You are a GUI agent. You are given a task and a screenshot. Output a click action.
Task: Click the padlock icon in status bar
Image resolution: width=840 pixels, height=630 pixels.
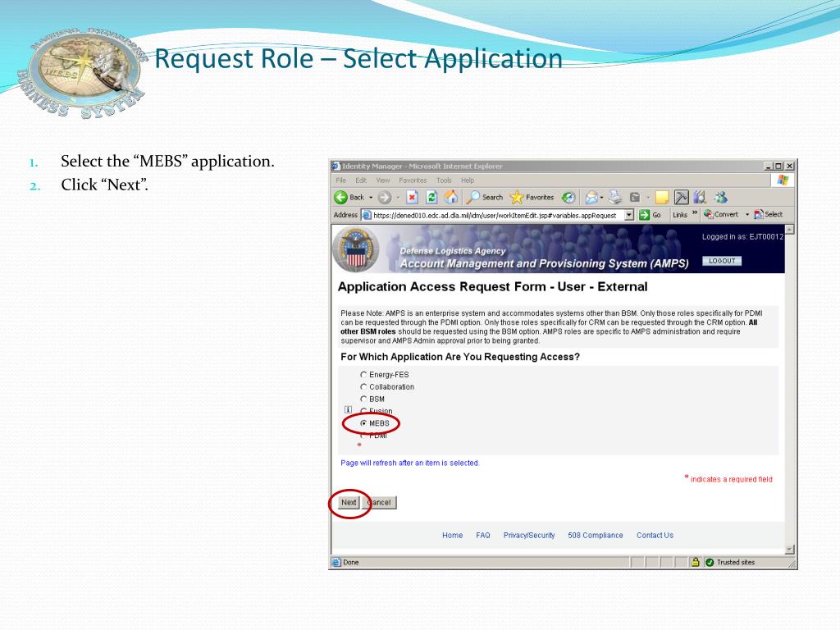pos(696,562)
